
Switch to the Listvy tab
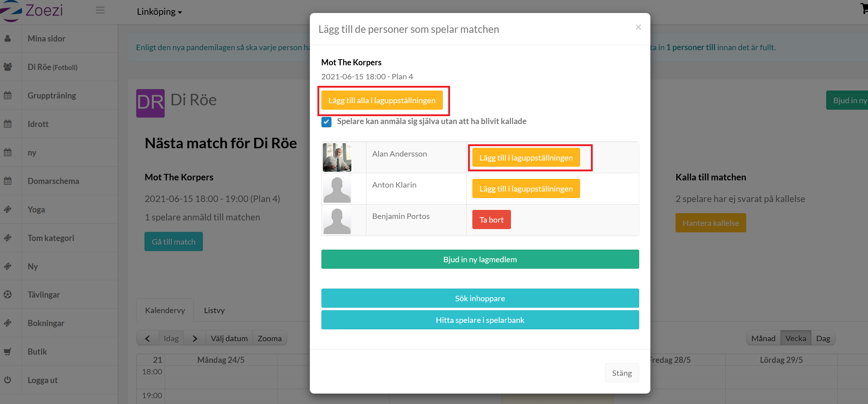click(214, 310)
